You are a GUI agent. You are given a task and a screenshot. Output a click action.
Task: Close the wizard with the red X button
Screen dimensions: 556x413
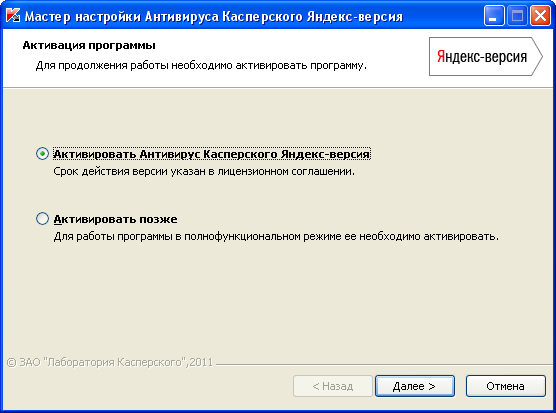click(x=540, y=16)
